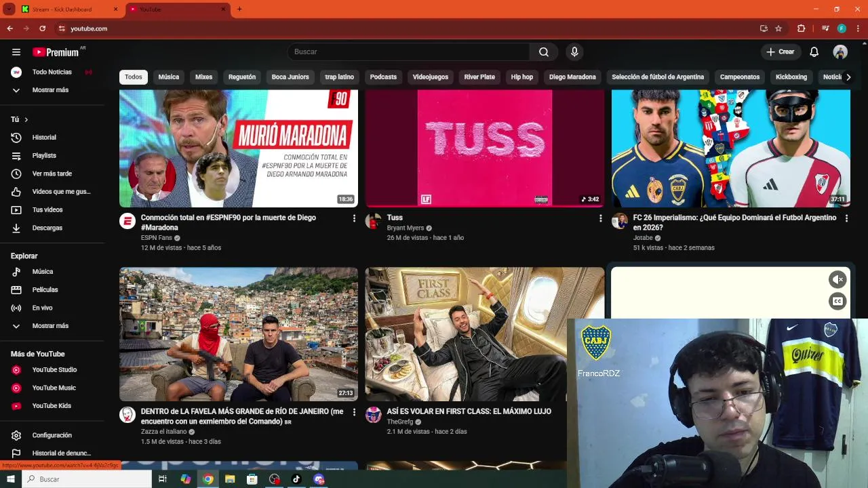Bookmark this page with the star
The width and height of the screenshot is (868, 488).
point(778,28)
